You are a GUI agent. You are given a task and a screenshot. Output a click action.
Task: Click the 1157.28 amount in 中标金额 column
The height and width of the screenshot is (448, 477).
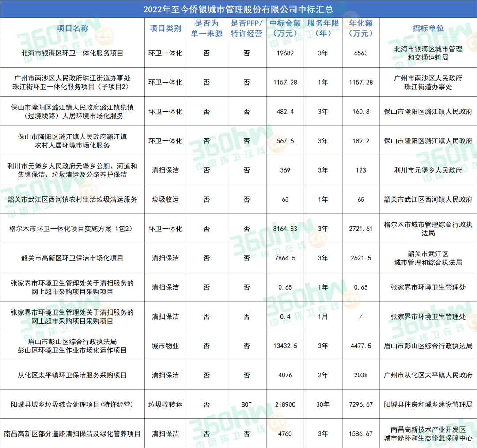(x=285, y=83)
